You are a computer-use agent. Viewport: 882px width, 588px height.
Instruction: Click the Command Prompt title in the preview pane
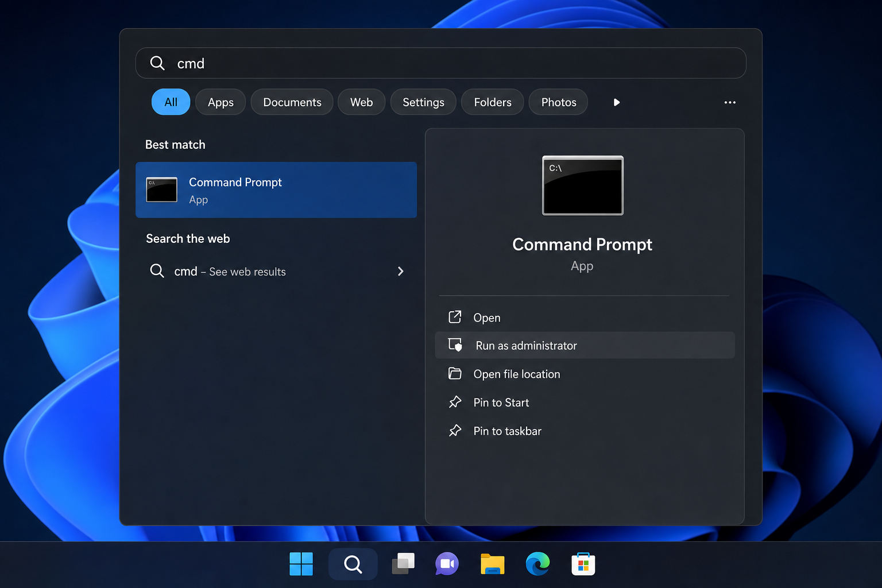582,245
